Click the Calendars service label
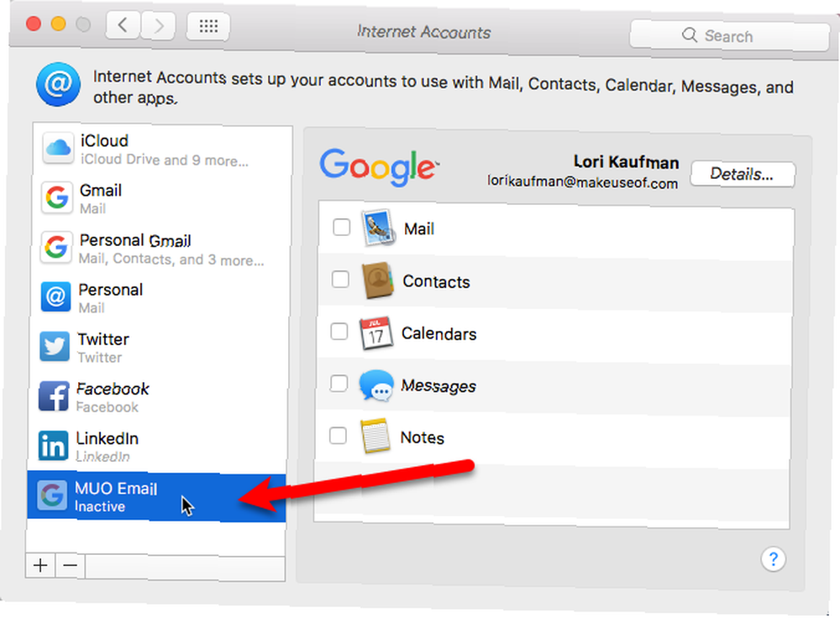The height and width of the screenshot is (618, 840). click(438, 333)
